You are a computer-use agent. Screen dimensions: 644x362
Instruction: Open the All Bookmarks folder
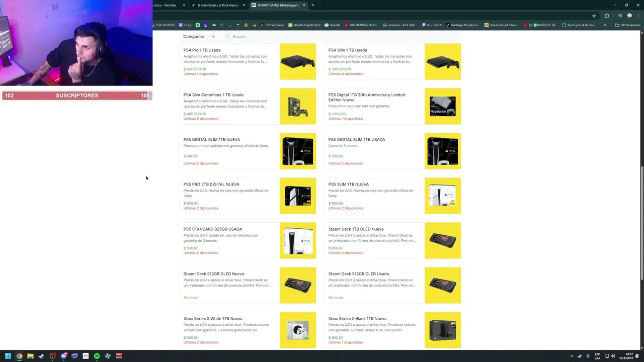point(628,25)
